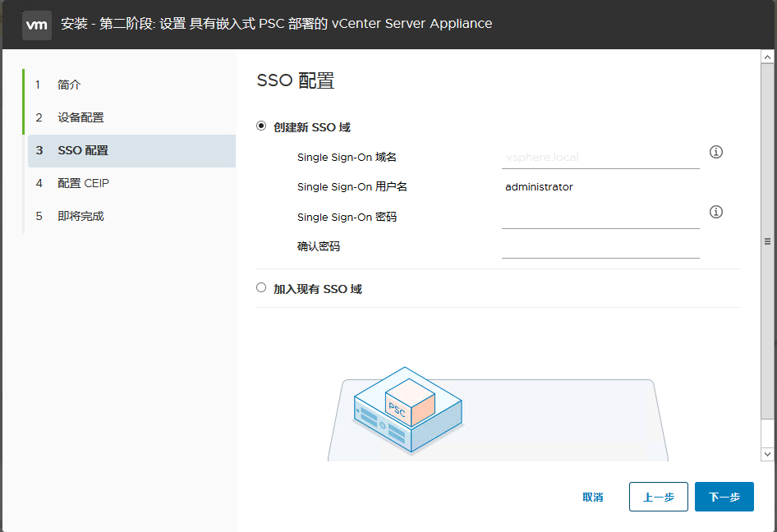
Task: Click the administrator username value
Action: (539, 186)
